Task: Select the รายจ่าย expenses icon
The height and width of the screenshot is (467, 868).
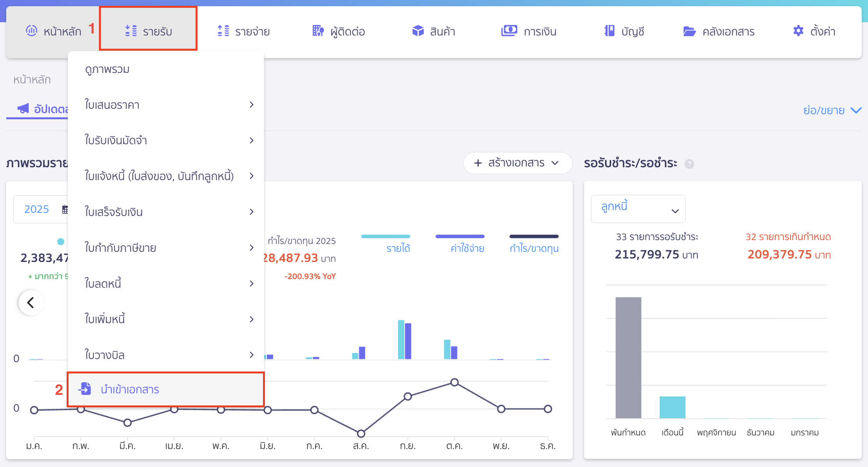Action: point(223,30)
